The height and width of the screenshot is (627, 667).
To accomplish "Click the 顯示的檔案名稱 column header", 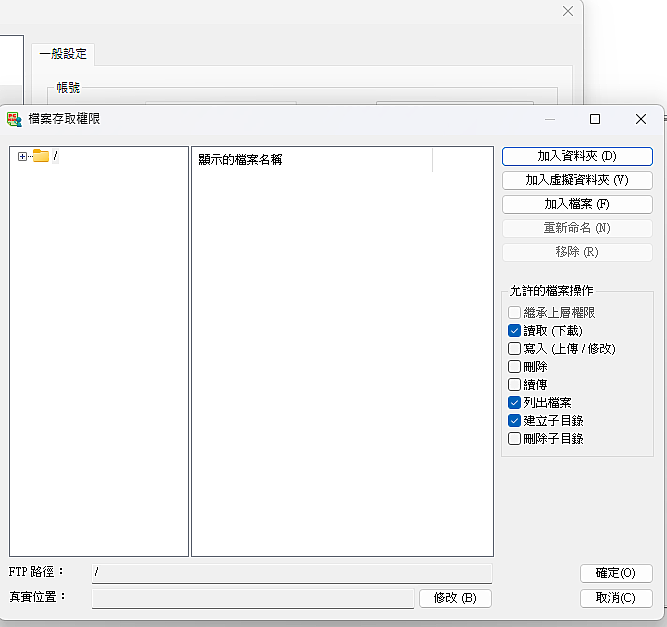I will 312,160.
